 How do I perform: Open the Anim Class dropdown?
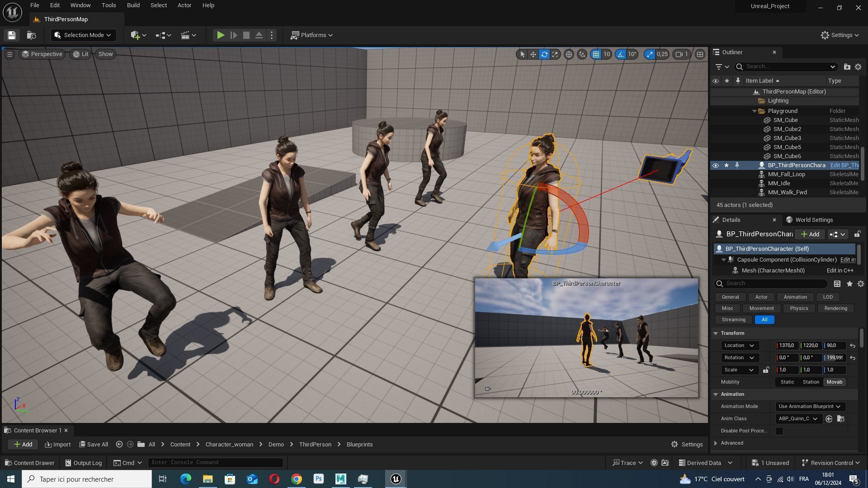[798, 419]
